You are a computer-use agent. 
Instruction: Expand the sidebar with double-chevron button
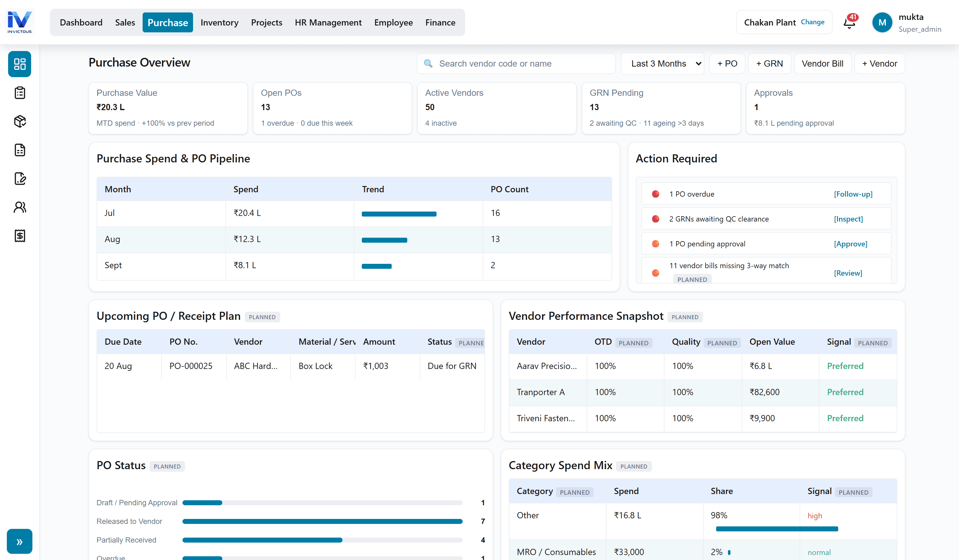pos(19,541)
